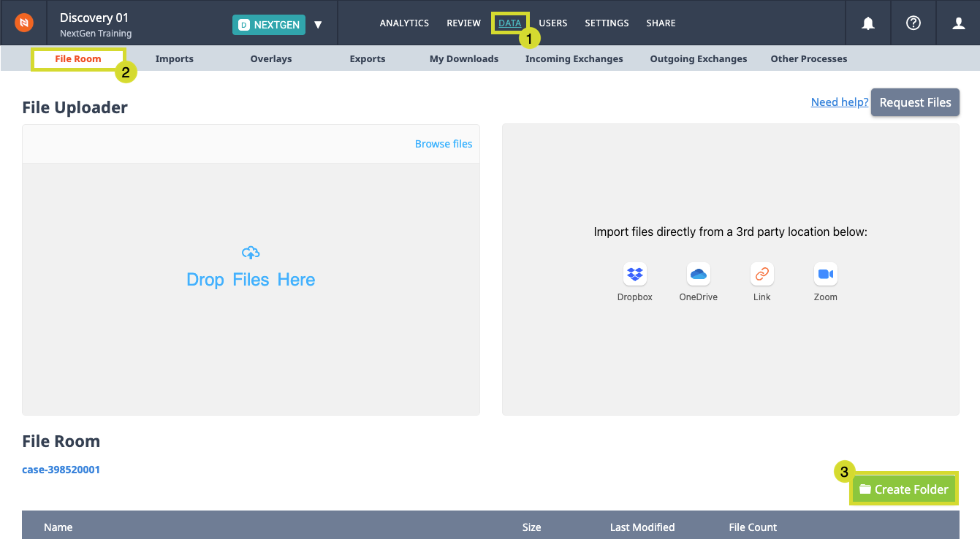
Task: Click the Request Files button
Action: tap(915, 102)
